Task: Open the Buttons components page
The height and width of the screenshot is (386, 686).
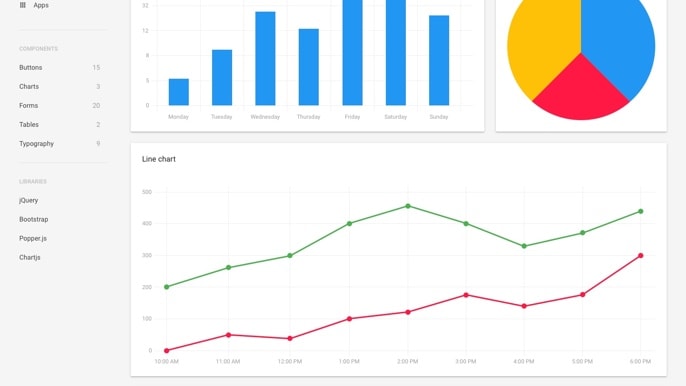Action: pyautogui.click(x=31, y=67)
